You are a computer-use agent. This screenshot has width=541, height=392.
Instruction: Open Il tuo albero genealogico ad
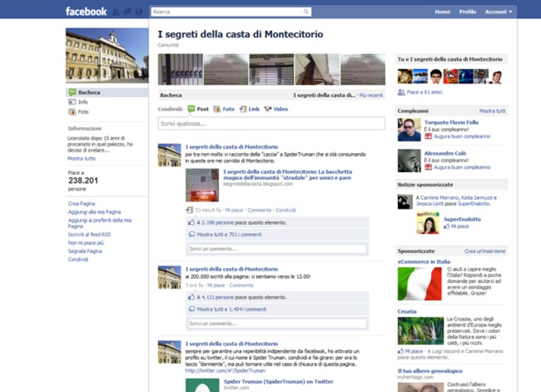point(430,371)
